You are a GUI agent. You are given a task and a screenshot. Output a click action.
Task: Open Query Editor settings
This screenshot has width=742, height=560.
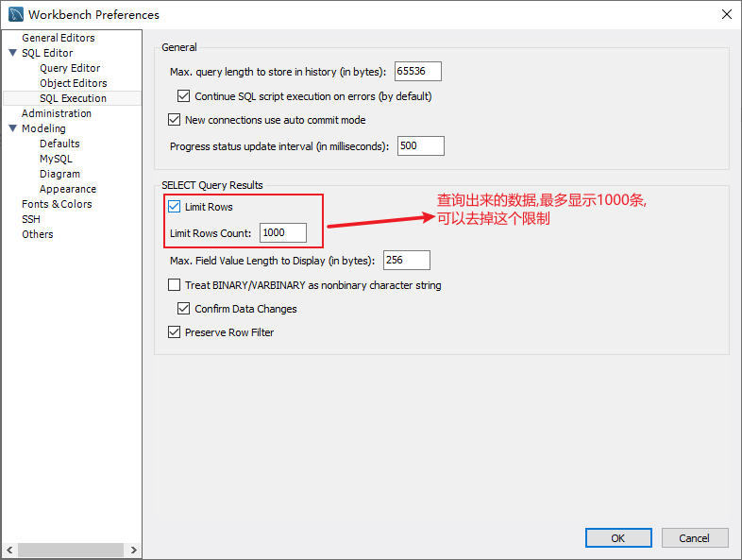point(70,68)
